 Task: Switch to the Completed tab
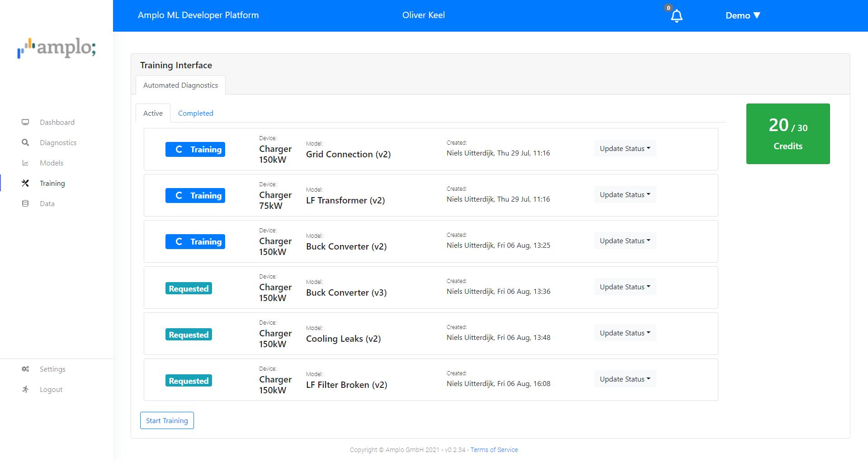tap(195, 113)
